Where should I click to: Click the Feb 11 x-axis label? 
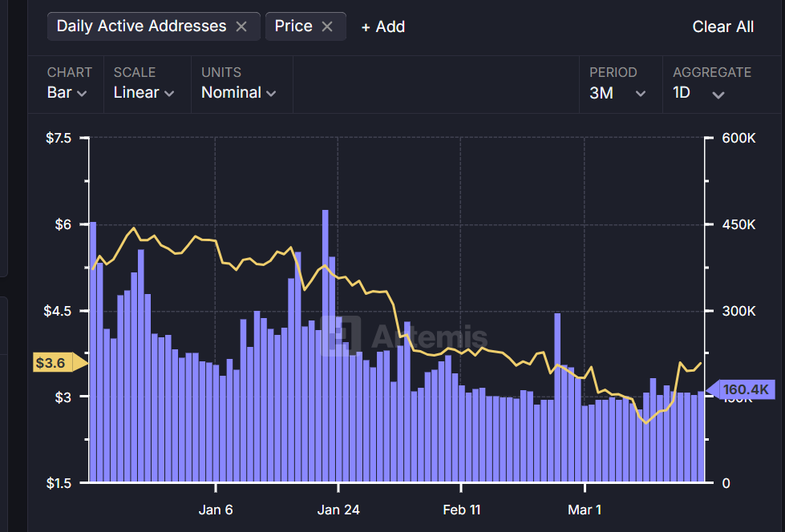[462, 510]
